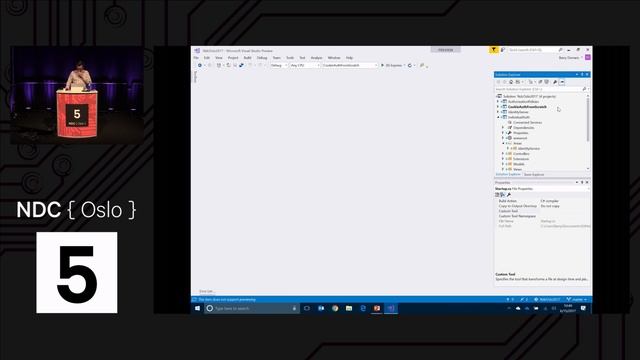The image size is (640, 360).
Task: Click the Navigate Backward toolbar icon
Action: pos(200,65)
